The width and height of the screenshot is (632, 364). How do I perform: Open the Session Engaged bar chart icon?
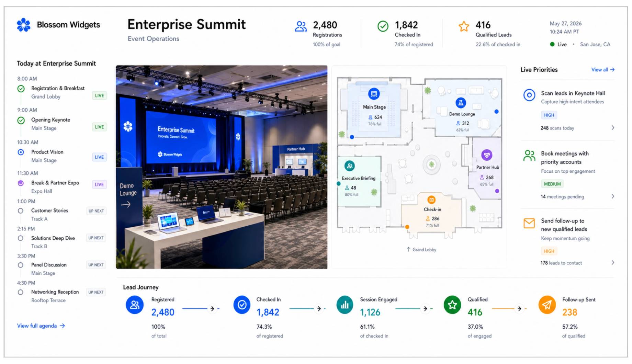(345, 305)
